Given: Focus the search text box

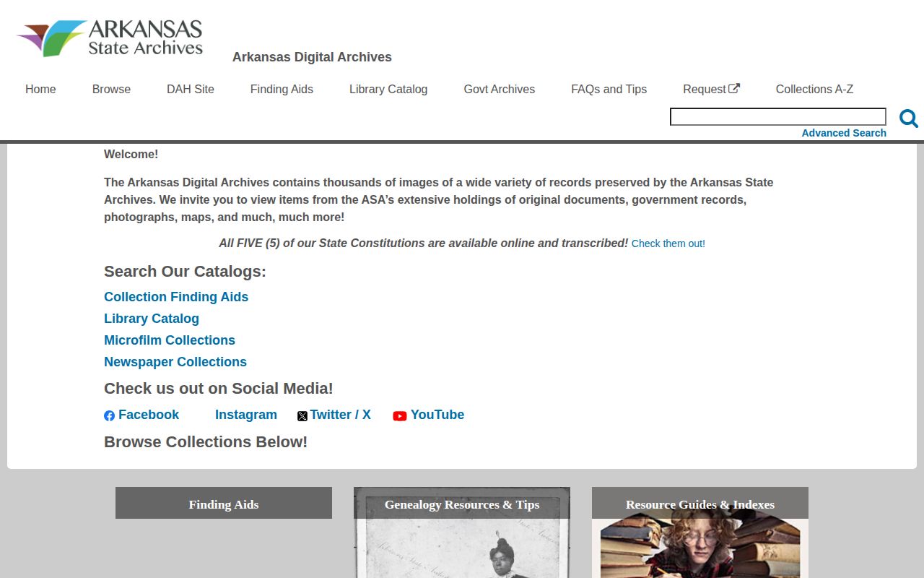Looking at the screenshot, I should [x=778, y=117].
